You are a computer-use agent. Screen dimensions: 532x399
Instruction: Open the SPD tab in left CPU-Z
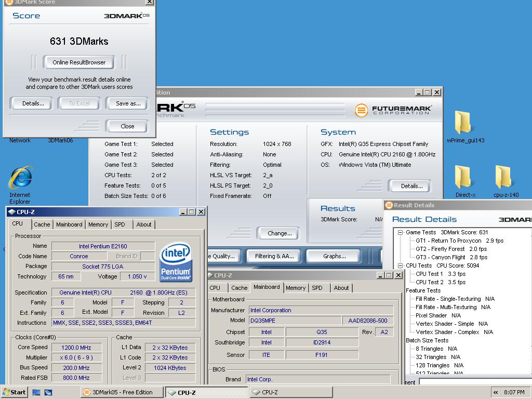(120, 224)
